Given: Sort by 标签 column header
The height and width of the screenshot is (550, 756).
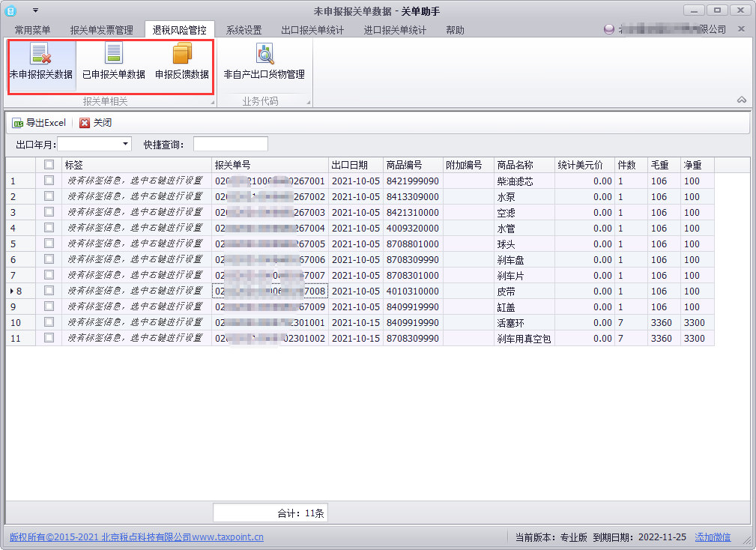Looking at the screenshot, I should [136, 165].
